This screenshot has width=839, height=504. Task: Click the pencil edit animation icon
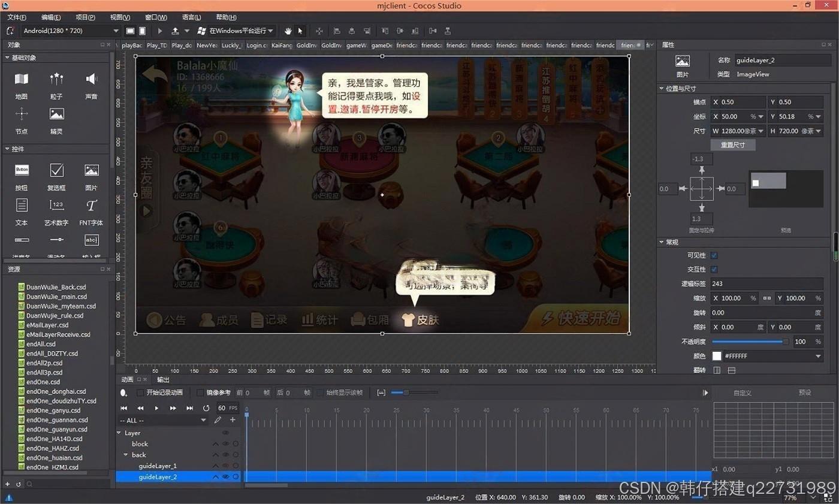click(218, 420)
